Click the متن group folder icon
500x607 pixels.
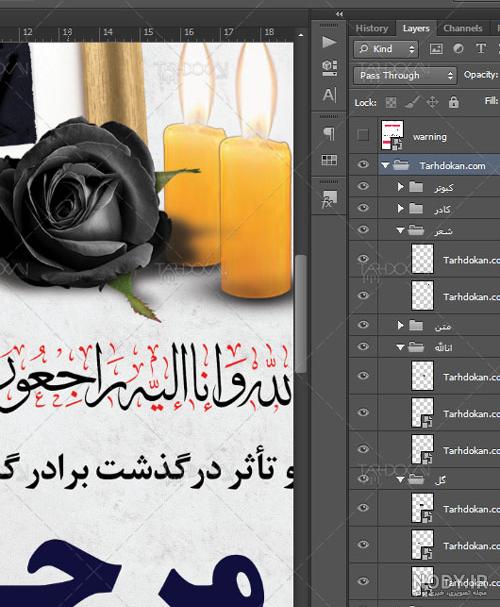[x=416, y=325]
